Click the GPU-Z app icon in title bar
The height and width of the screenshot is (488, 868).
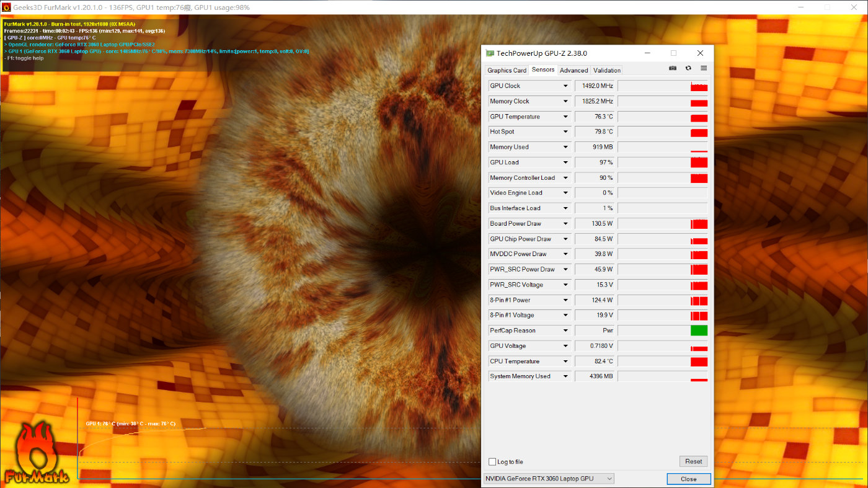(x=490, y=53)
